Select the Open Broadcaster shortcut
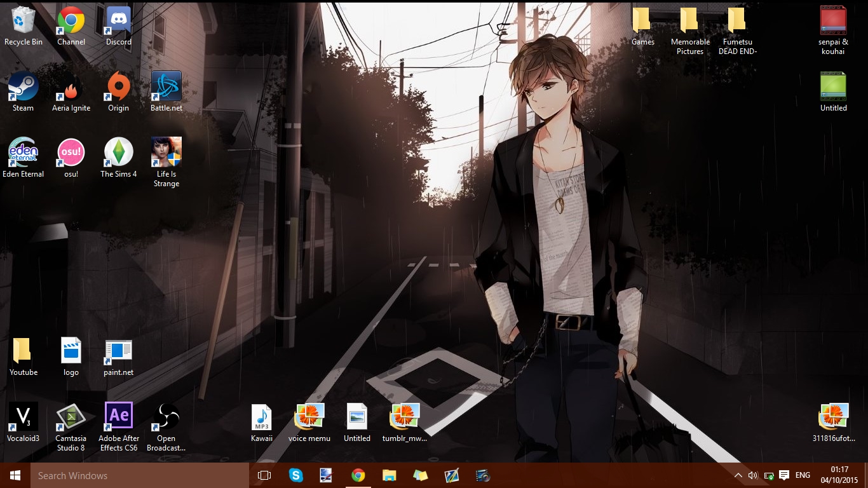Screen dimensions: 868x488 tap(166, 427)
